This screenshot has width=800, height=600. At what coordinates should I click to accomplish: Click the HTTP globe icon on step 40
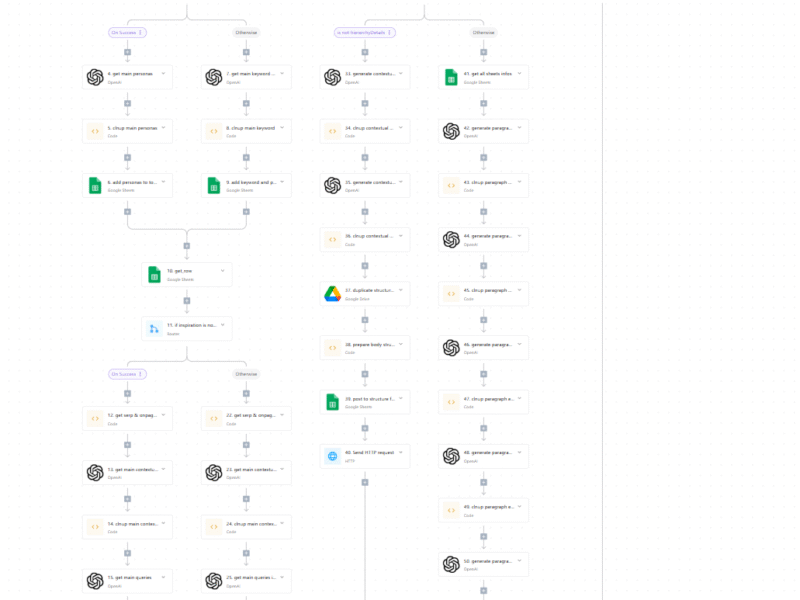(333, 456)
